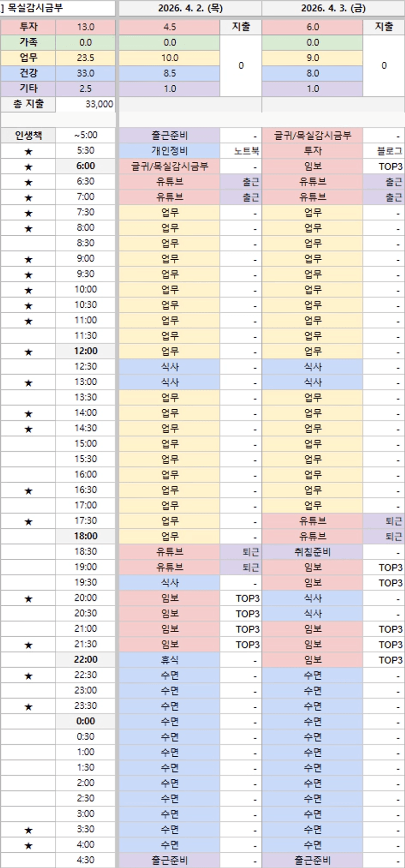
Task: Select the star in the 13:00 row
Action: (x=28, y=383)
